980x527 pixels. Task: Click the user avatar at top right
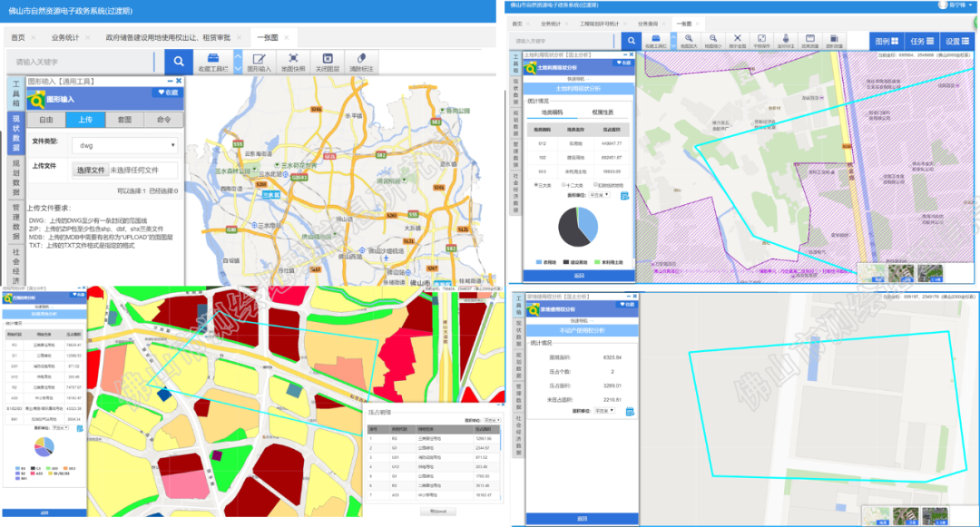pyautogui.click(x=943, y=5)
